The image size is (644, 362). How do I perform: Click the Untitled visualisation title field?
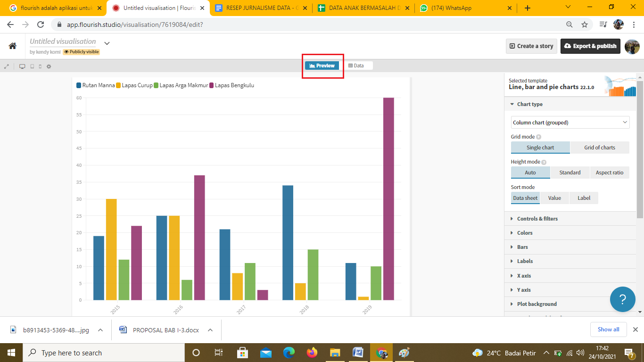[63, 41]
